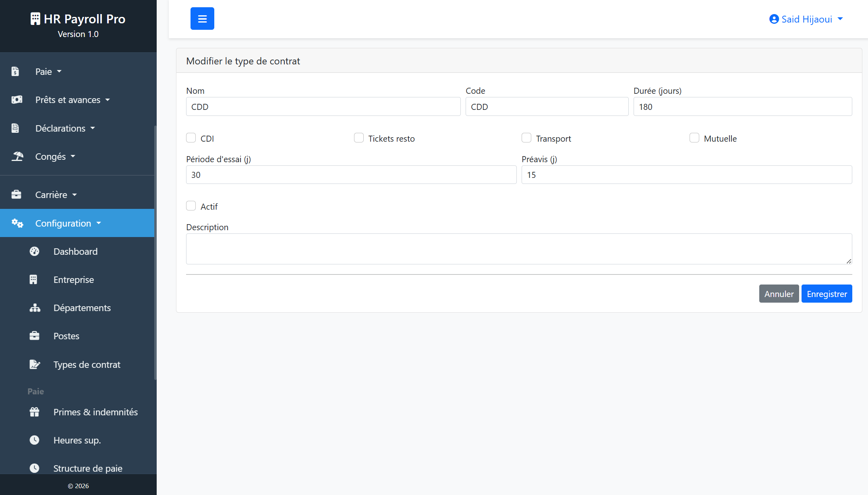The height and width of the screenshot is (495, 868).
Task: Expand the Prêts et avances menu
Action: click(77, 100)
